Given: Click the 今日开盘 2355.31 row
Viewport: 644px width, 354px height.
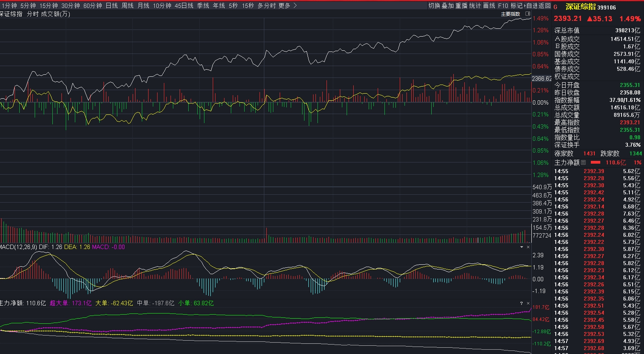Looking at the screenshot, I should [597, 85].
